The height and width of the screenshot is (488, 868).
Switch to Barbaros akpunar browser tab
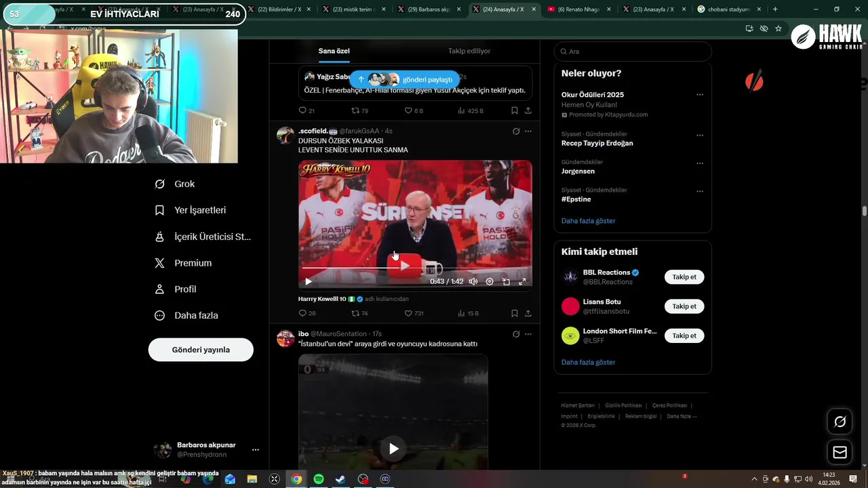(x=429, y=9)
